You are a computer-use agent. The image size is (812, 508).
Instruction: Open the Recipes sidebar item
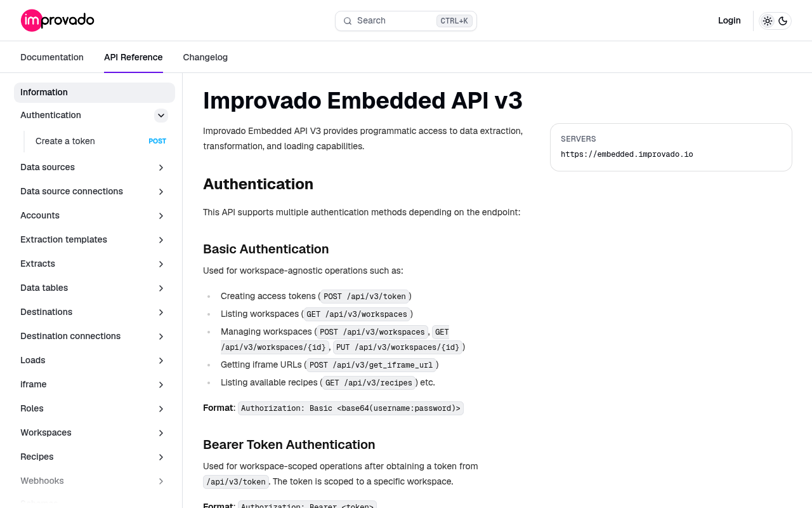tap(37, 457)
